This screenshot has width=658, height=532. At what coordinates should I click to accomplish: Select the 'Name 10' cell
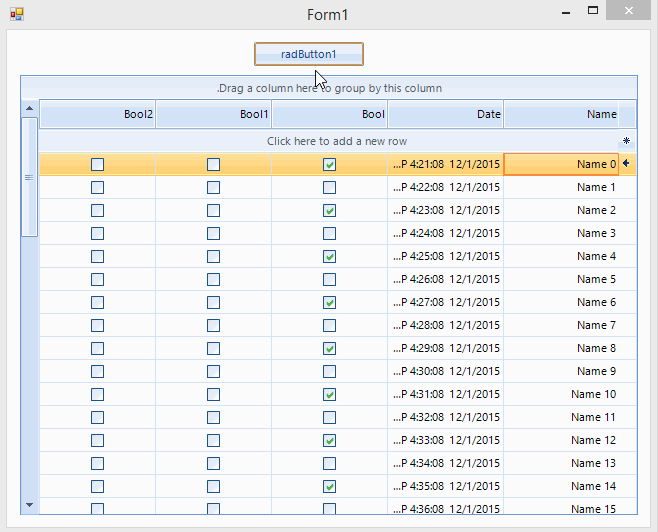pos(561,394)
